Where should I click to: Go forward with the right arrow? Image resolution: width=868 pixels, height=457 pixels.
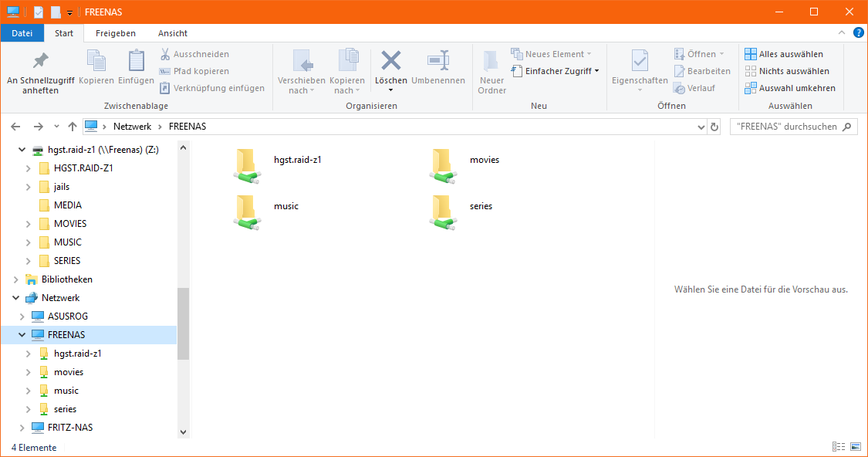tap(39, 127)
